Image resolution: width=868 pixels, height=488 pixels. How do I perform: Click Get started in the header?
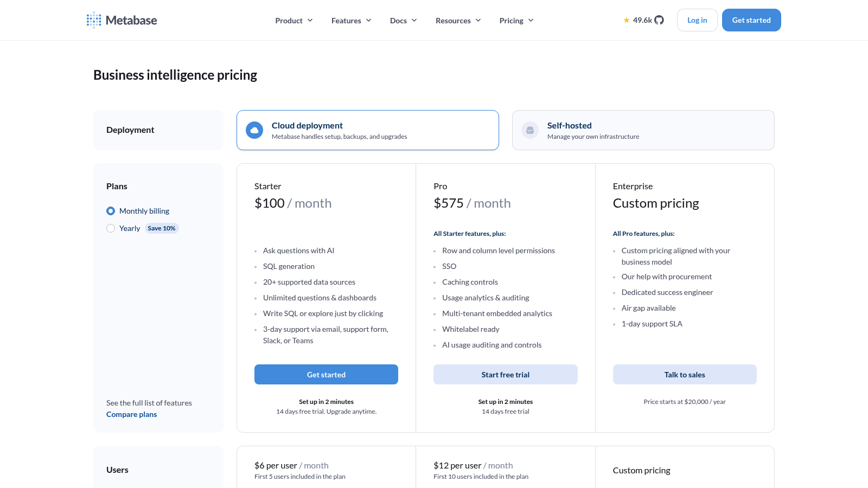pyautogui.click(x=751, y=20)
